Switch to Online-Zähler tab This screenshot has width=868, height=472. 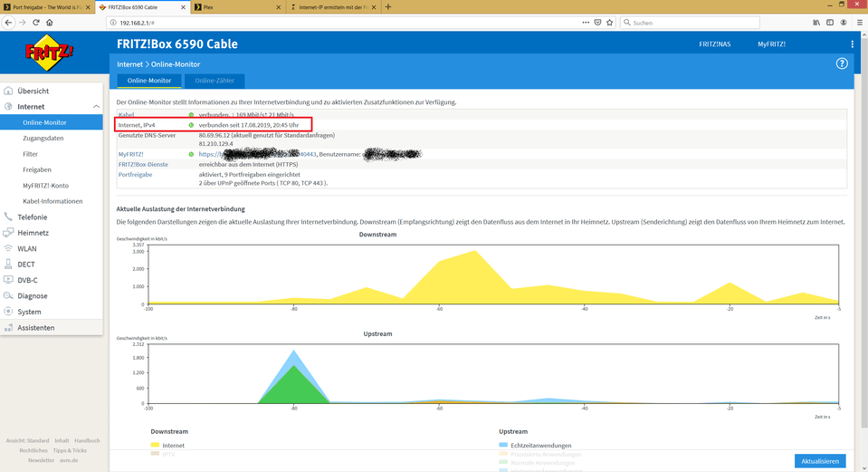click(x=215, y=81)
